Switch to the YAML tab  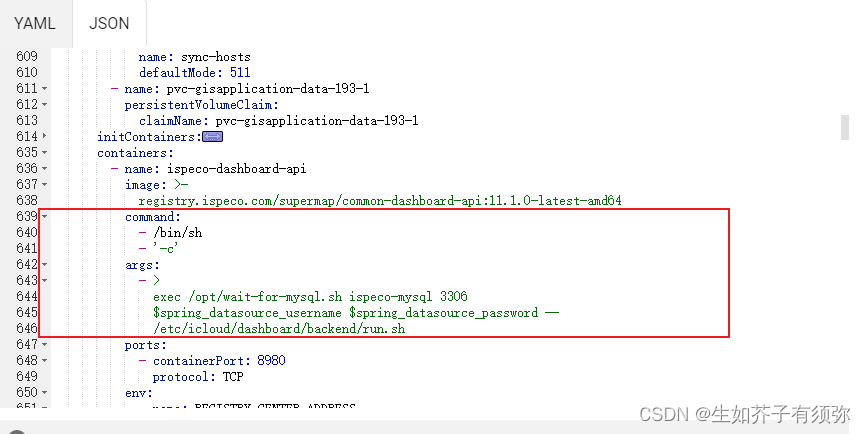pos(35,24)
